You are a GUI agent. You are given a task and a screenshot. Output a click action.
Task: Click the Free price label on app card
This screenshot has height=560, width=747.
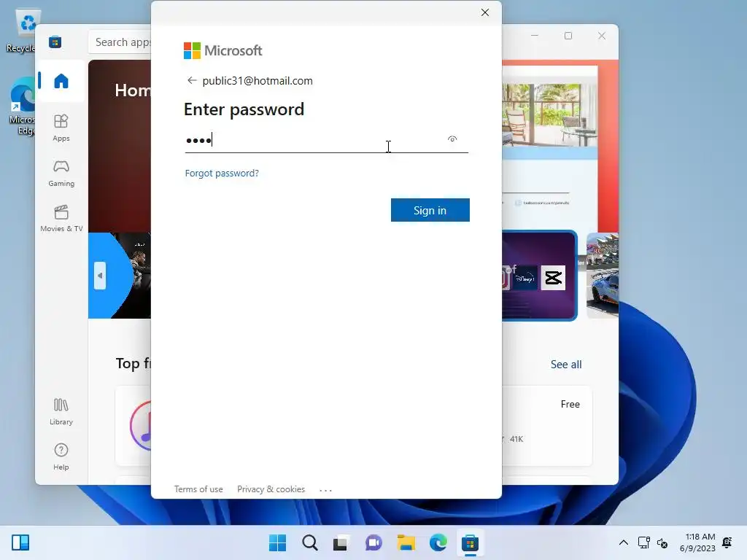[x=570, y=404]
